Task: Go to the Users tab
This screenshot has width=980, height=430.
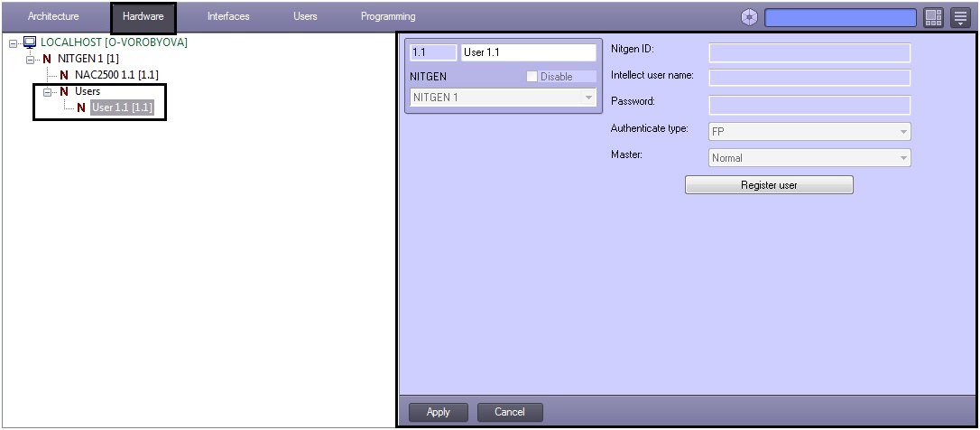Action: pyautogui.click(x=305, y=16)
